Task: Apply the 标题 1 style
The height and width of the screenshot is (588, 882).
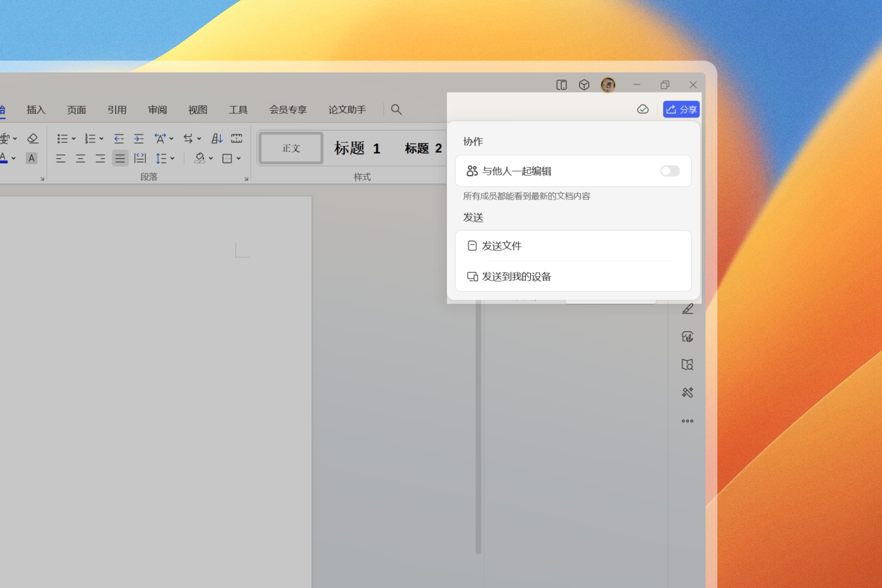Action: [x=357, y=148]
